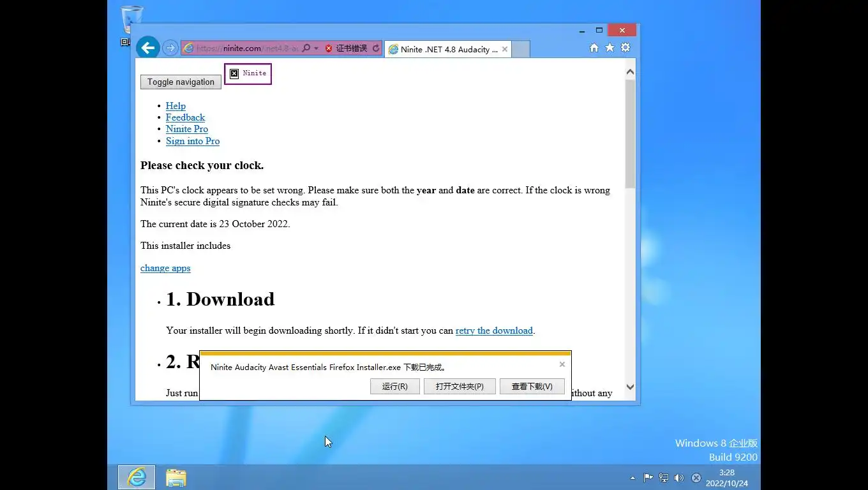Click the browser forward arrow button
The width and height of the screenshot is (868, 490).
pos(170,48)
